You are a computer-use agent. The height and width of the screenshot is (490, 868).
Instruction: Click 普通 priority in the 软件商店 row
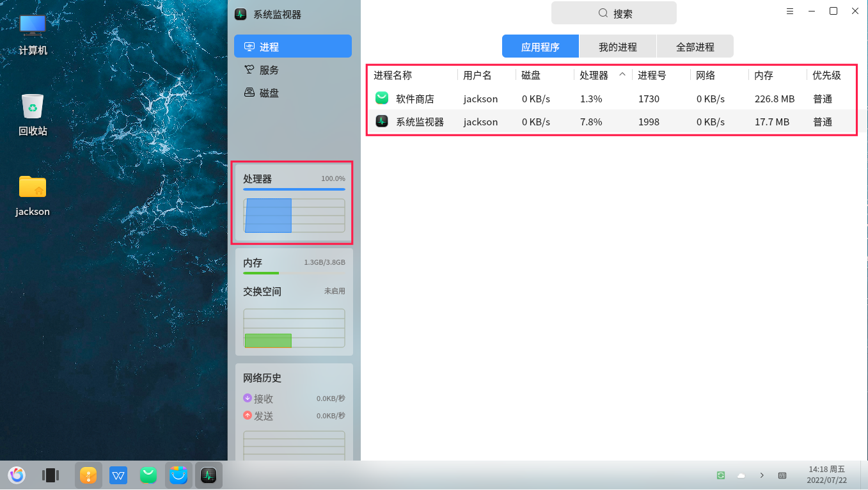823,99
